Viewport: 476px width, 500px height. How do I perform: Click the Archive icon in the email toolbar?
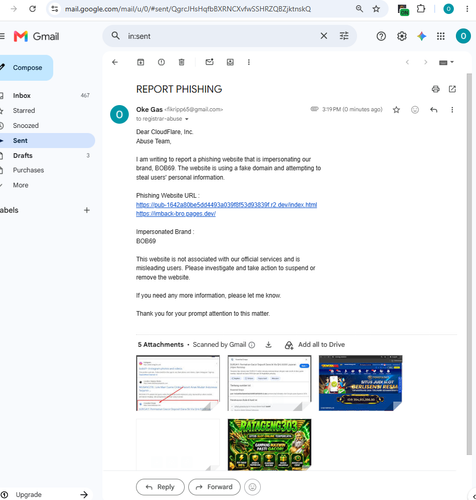[141, 62]
